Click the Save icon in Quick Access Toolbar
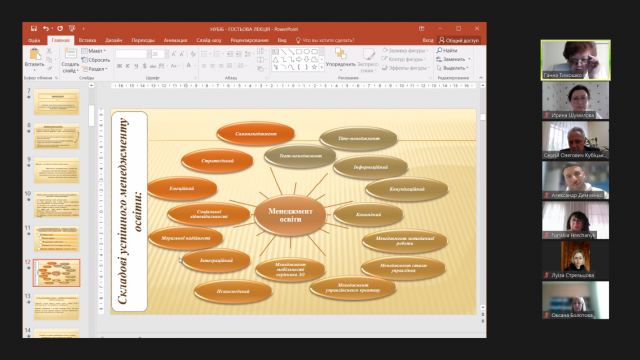 pyautogui.click(x=34, y=29)
